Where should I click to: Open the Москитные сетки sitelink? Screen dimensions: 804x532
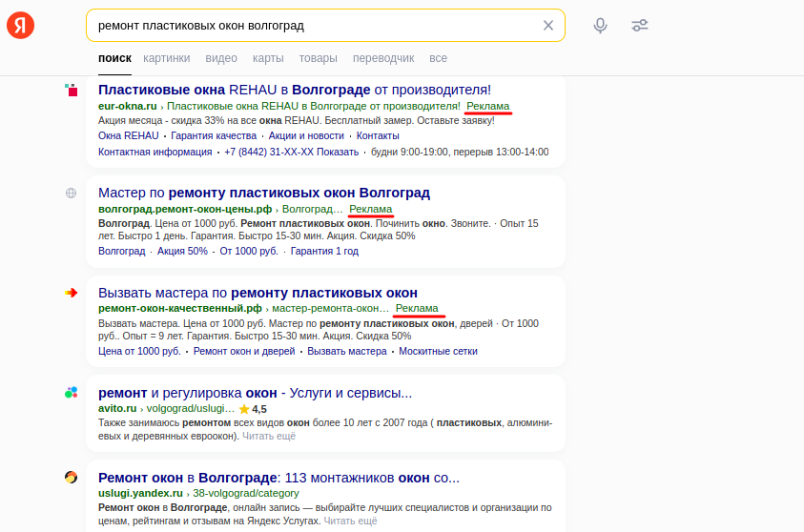[x=439, y=351]
